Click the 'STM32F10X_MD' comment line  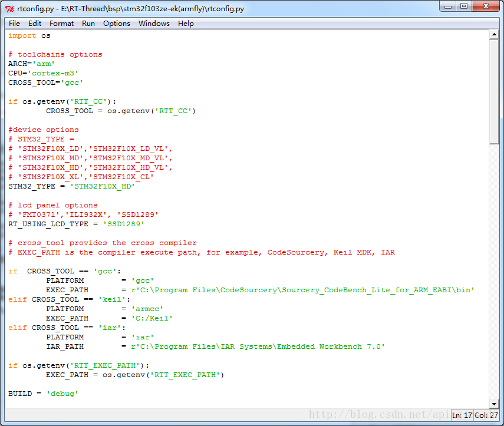click(90, 158)
